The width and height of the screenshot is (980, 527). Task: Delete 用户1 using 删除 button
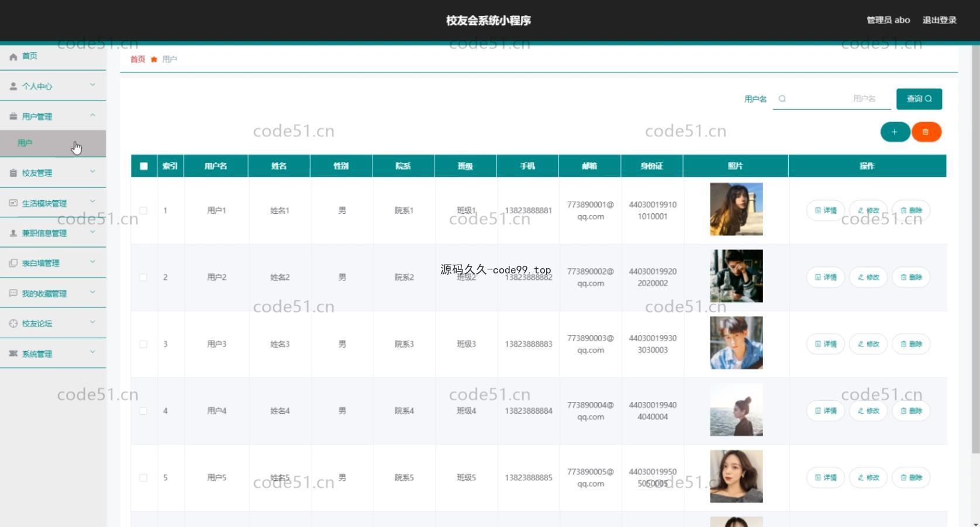coord(911,210)
